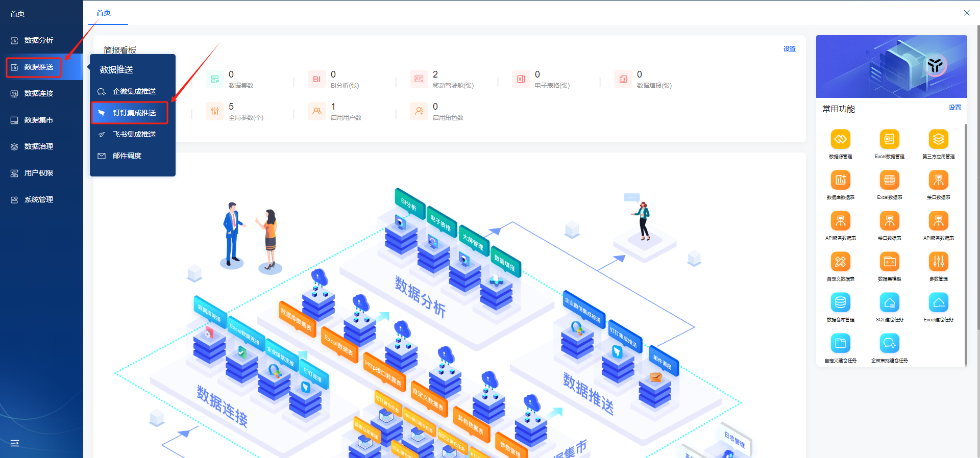The image size is (980, 458).
Task: Choose 钉钉集成推送 from the flyout menu
Action: click(133, 113)
